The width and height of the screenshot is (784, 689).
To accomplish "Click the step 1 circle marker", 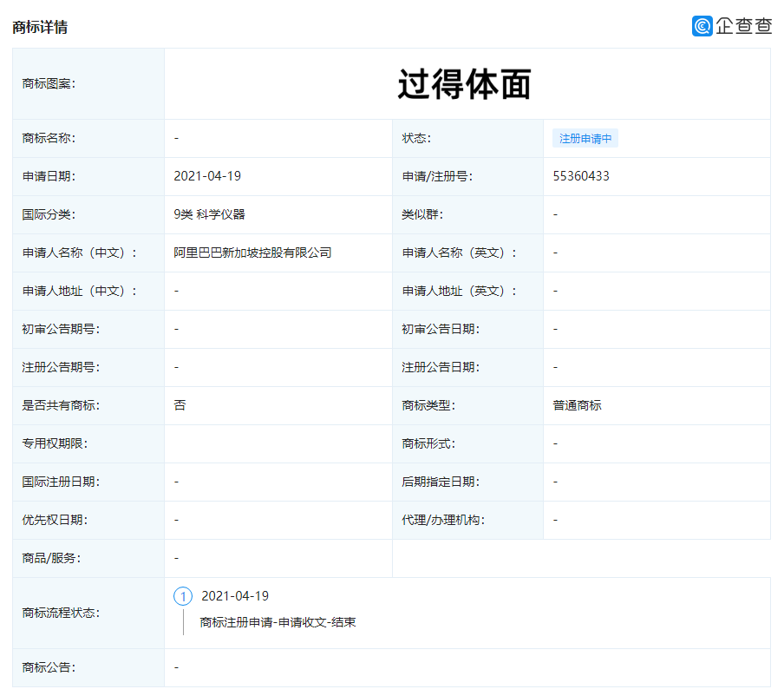I will coord(183,596).
